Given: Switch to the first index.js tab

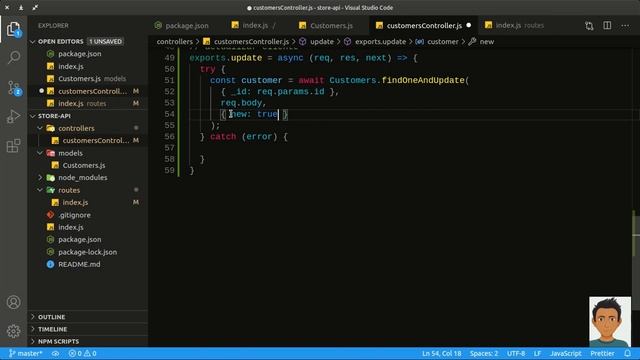Looking at the screenshot, I should point(254,25).
